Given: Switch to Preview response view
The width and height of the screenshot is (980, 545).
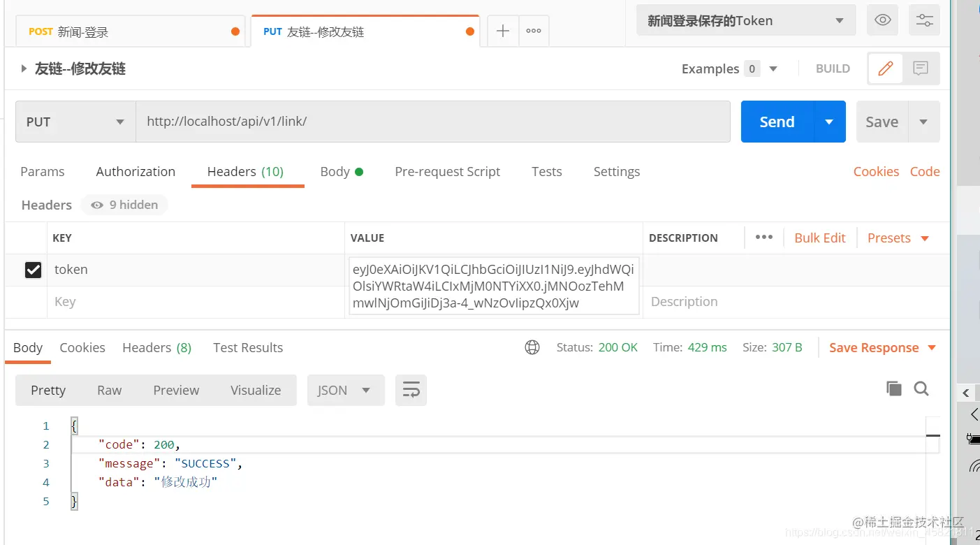Looking at the screenshot, I should coord(176,390).
